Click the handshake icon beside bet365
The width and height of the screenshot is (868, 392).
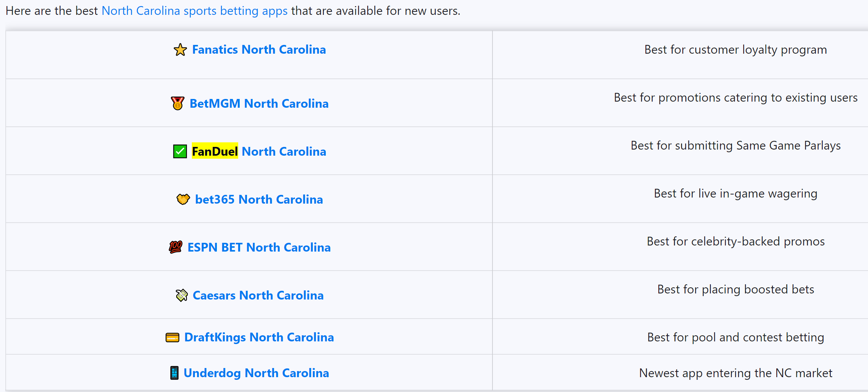coord(183,199)
